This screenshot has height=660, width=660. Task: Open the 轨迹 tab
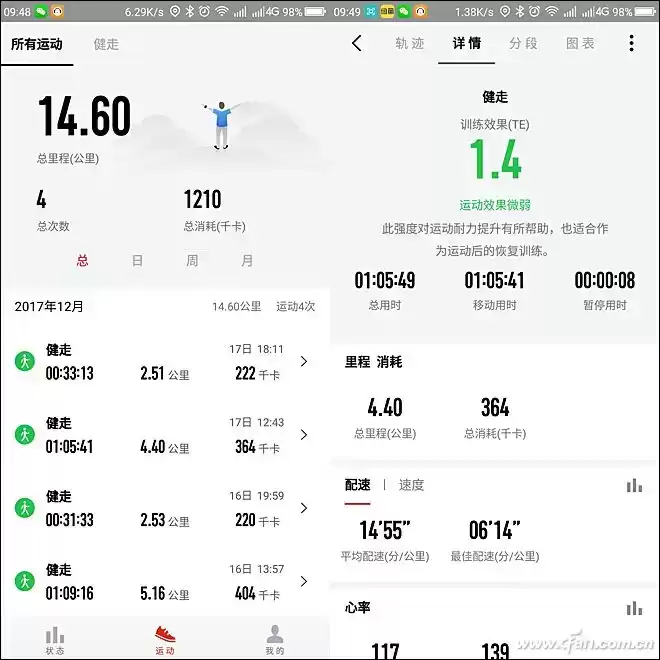click(410, 43)
